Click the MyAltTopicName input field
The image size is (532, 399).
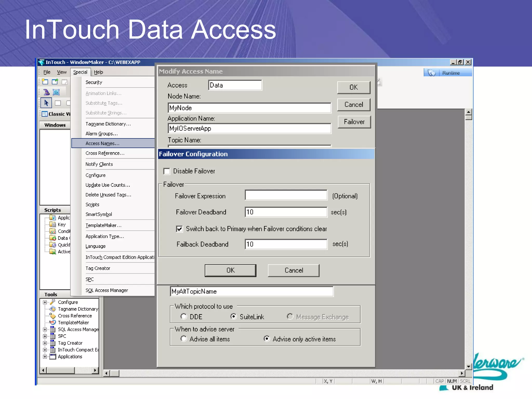coord(252,291)
